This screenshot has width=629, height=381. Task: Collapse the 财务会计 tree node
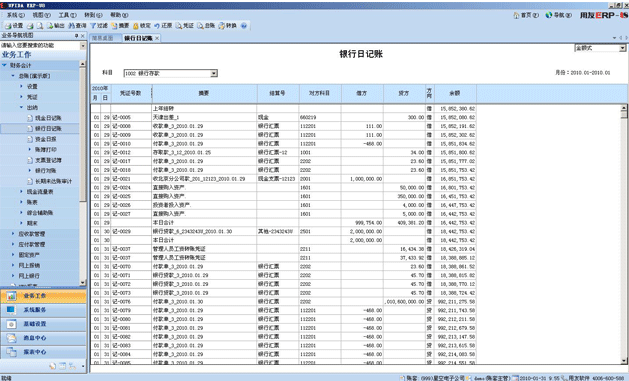4,65
